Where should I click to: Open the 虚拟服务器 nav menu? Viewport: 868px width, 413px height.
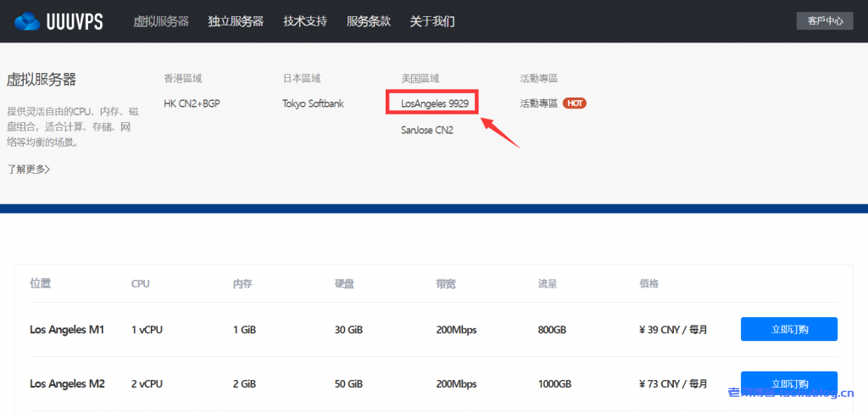[161, 21]
